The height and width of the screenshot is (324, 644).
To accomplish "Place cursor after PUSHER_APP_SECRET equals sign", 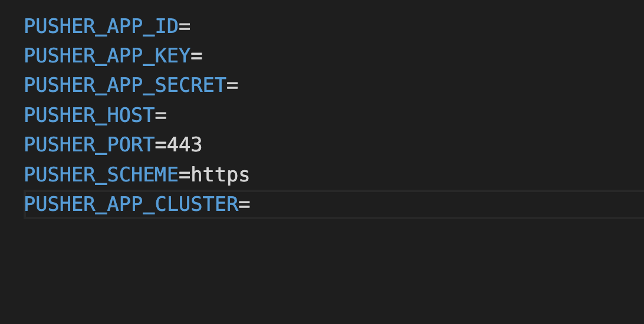I will pyautogui.click(x=239, y=85).
